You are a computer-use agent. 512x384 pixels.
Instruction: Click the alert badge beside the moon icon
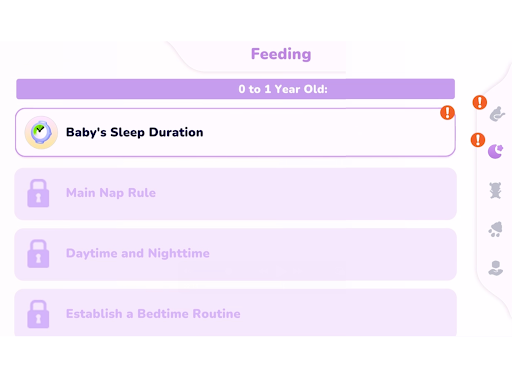(478, 140)
